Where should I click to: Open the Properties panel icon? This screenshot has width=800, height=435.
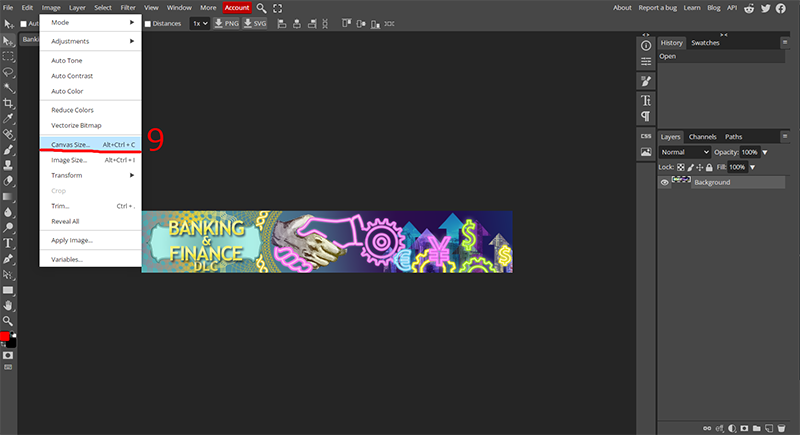point(646,62)
